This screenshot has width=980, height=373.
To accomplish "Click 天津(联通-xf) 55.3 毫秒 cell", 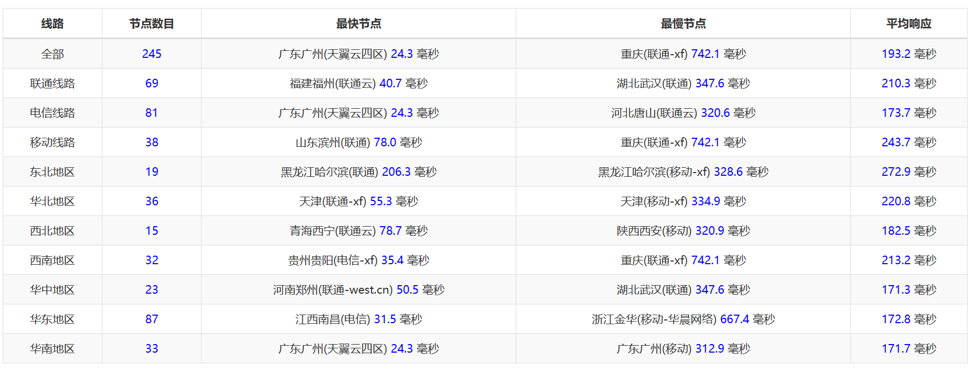I will [359, 201].
